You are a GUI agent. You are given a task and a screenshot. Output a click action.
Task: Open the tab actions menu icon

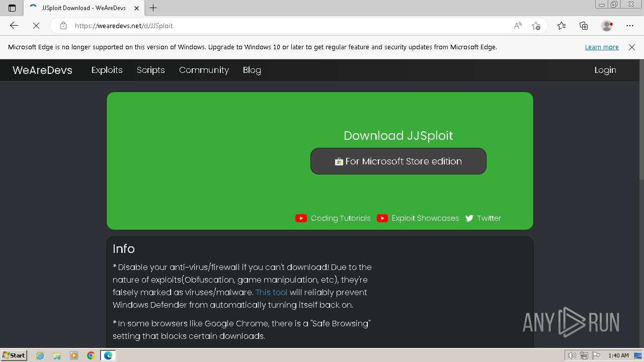(12, 8)
